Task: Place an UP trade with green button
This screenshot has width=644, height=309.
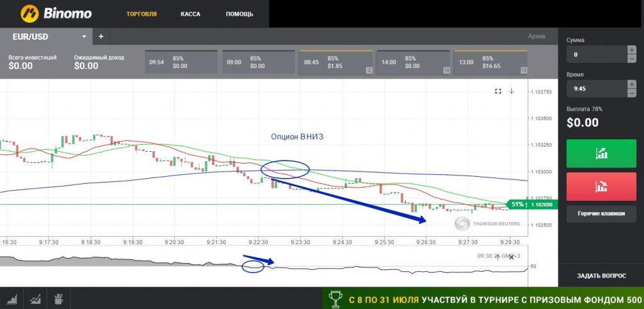Action: (601, 154)
